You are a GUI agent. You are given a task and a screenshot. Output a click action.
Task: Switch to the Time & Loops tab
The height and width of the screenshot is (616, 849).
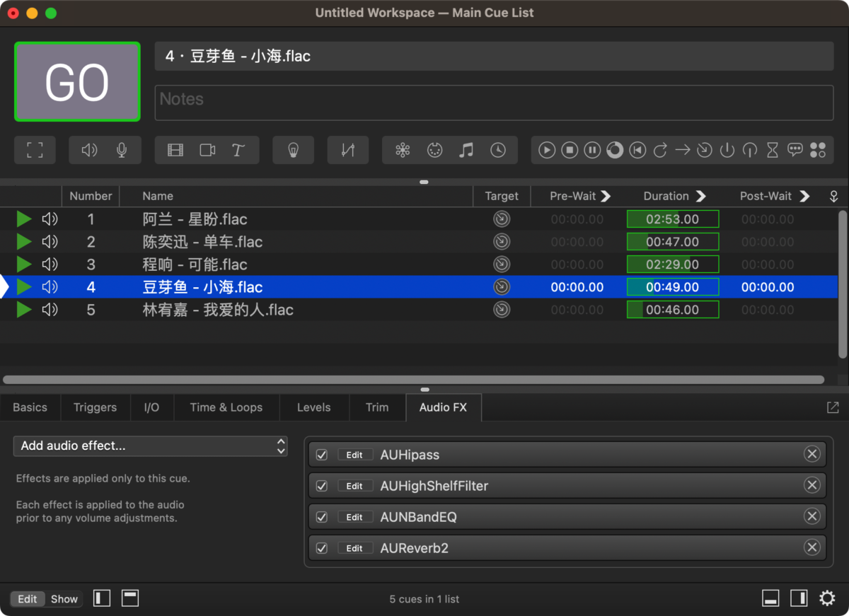point(226,407)
